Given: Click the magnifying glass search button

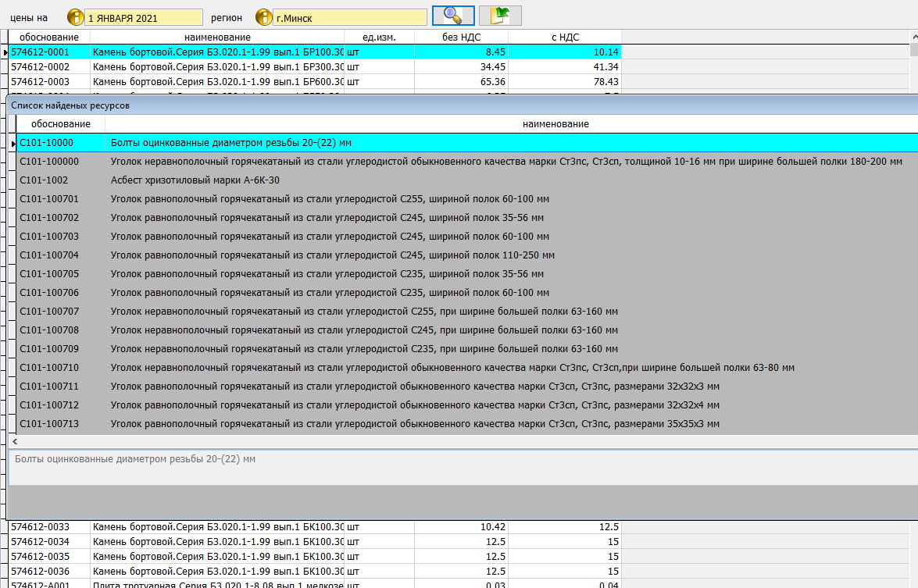Looking at the screenshot, I should (453, 16).
